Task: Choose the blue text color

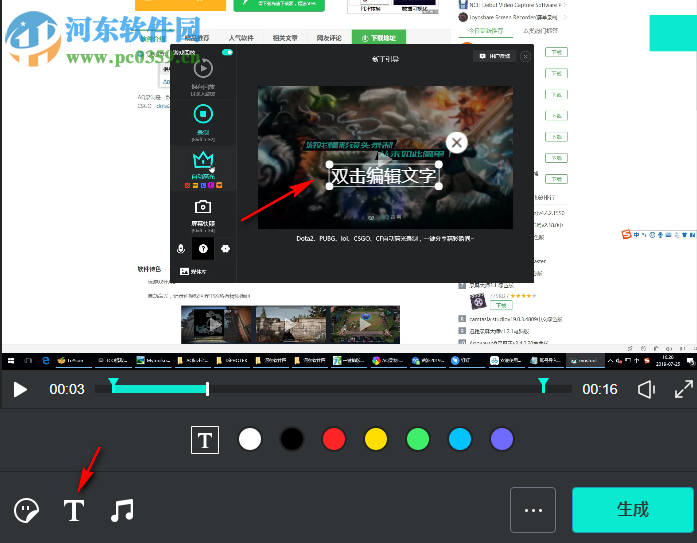Action: 460,439
